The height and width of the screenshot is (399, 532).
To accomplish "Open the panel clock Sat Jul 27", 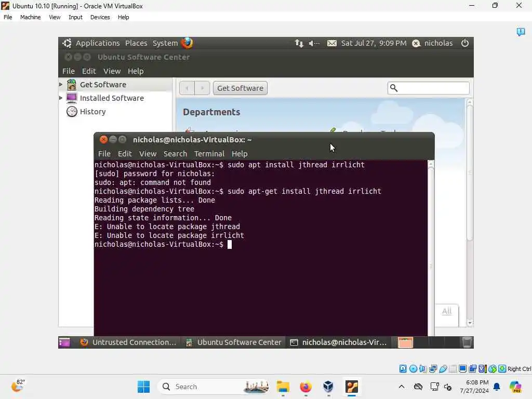I will (374, 43).
